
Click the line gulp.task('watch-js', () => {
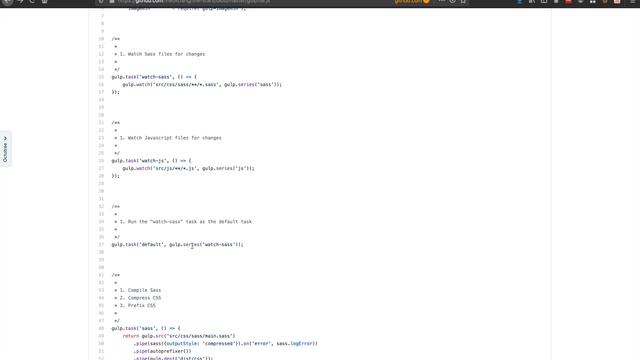[x=151, y=161]
